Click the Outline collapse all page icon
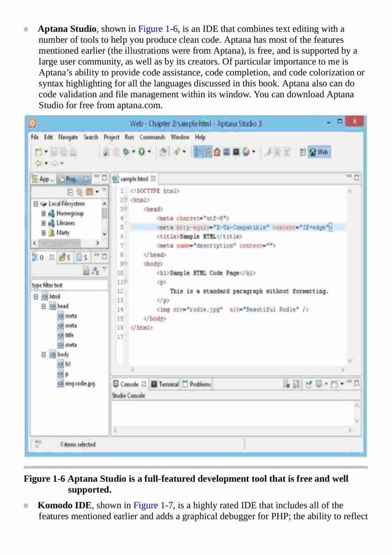Viewport: 392px width, 555px height. point(86,271)
